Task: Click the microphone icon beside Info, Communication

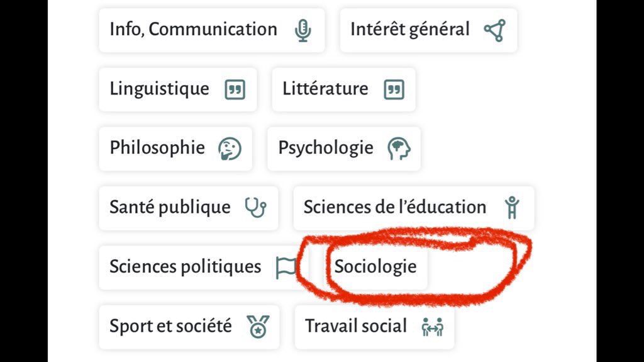Action: (x=303, y=30)
